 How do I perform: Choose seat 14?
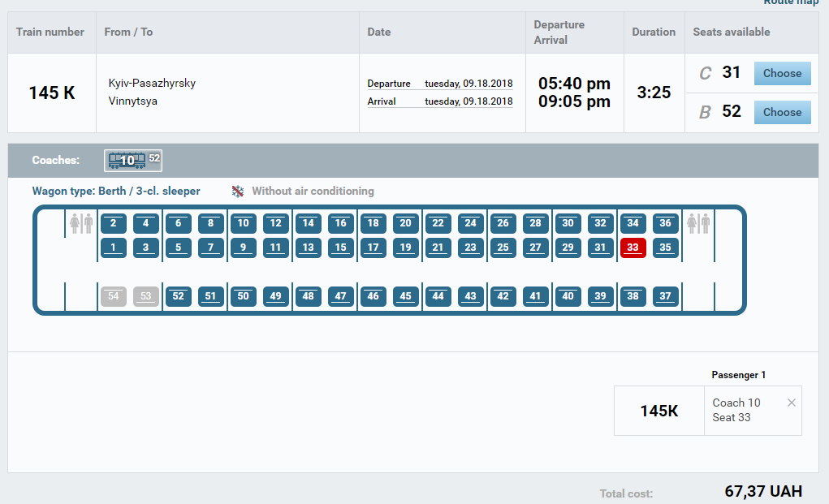(x=309, y=223)
